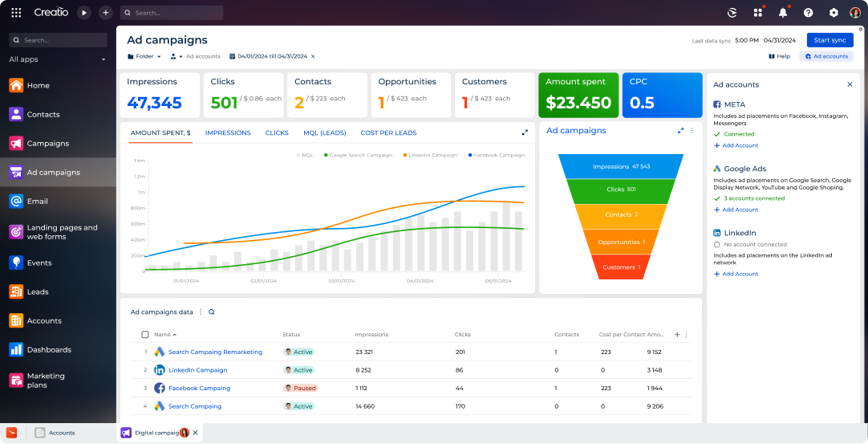868x444 pixels.
Task: Open the app launcher grid icon
Action: tap(16, 13)
